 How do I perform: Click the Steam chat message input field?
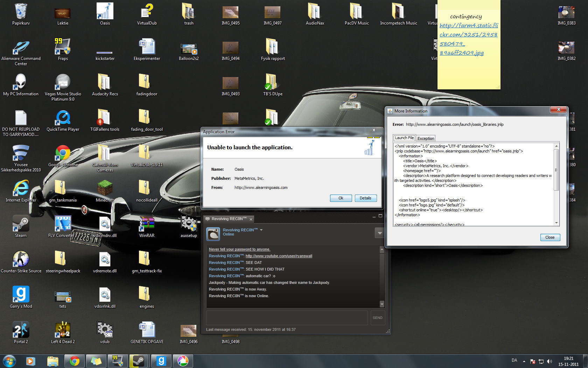tap(287, 318)
